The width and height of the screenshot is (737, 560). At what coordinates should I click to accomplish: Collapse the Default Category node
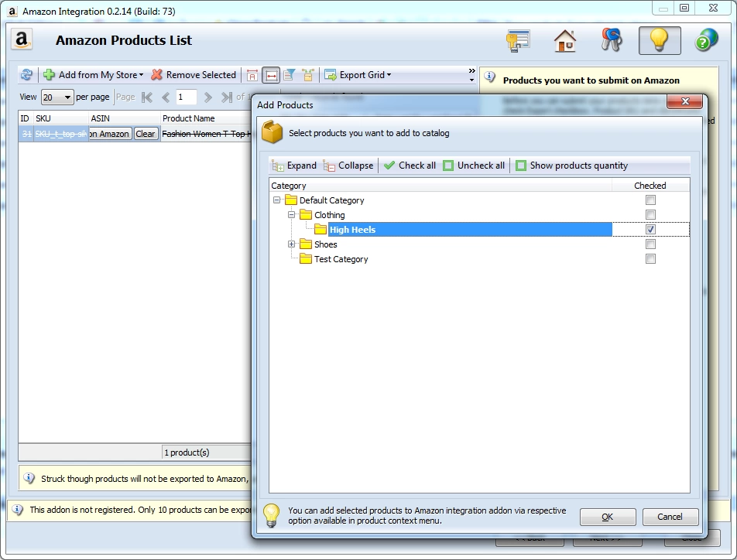277,200
